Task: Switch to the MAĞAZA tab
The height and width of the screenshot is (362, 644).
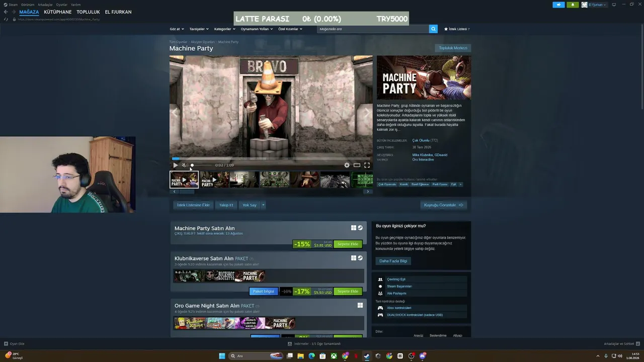Action: (x=29, y=12)
